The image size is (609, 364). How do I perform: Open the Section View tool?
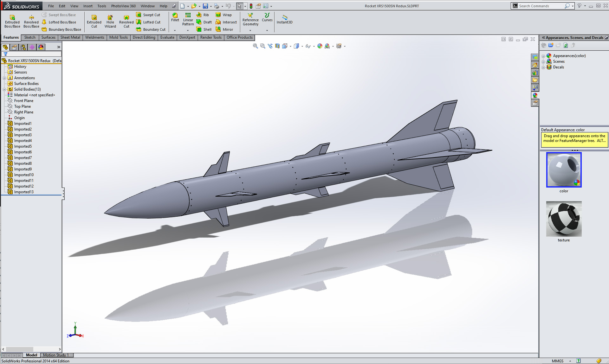point(277,46)
